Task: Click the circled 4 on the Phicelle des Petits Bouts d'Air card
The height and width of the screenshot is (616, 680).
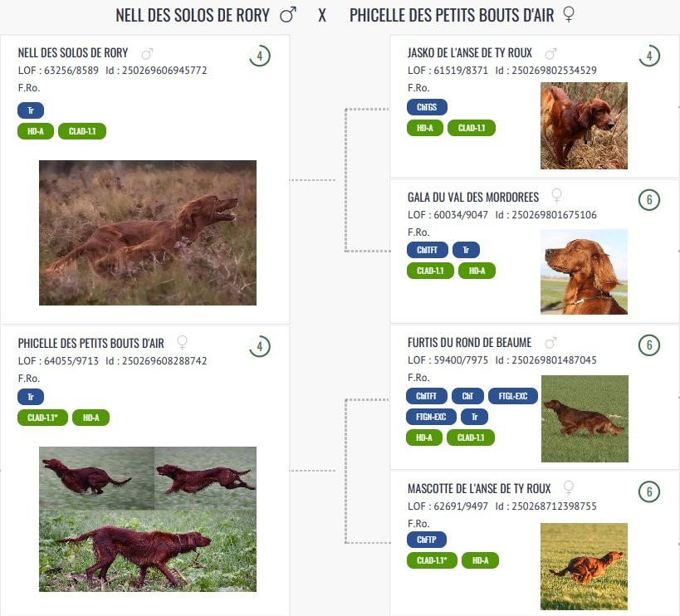Action: [259, 346]
